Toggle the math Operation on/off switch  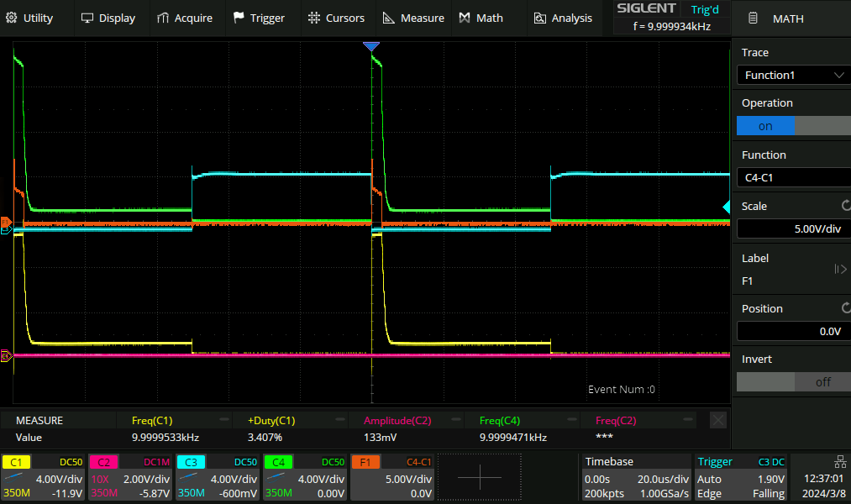coord(793,126)
